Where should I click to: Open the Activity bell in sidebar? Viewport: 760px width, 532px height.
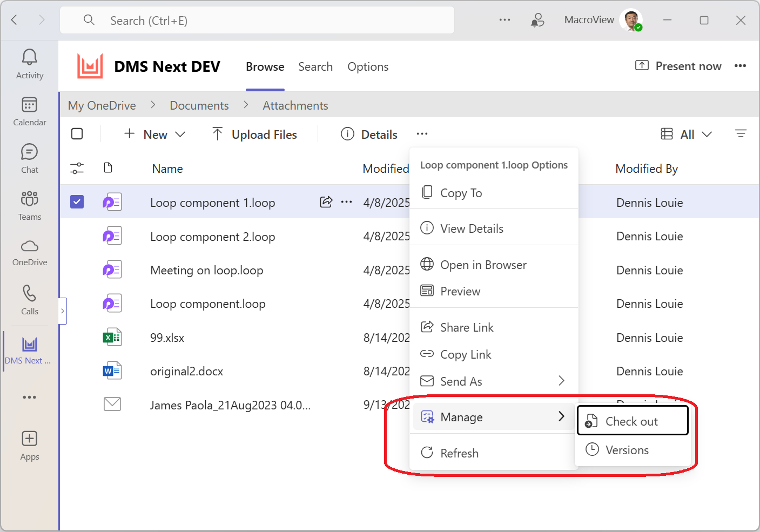[30, 64]
